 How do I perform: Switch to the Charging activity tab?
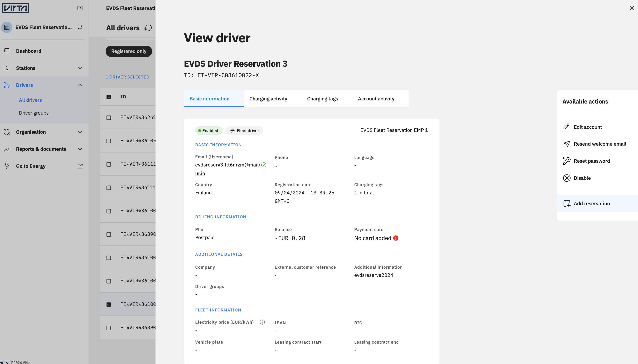pyautogui.click(x=268, y=99)
